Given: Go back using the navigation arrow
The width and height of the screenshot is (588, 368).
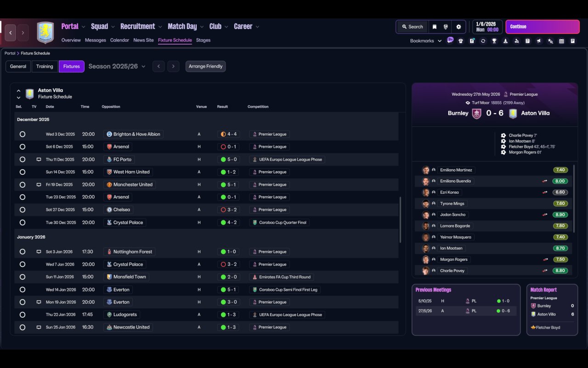Looking at the screenshot, I should tap(11, 33).
